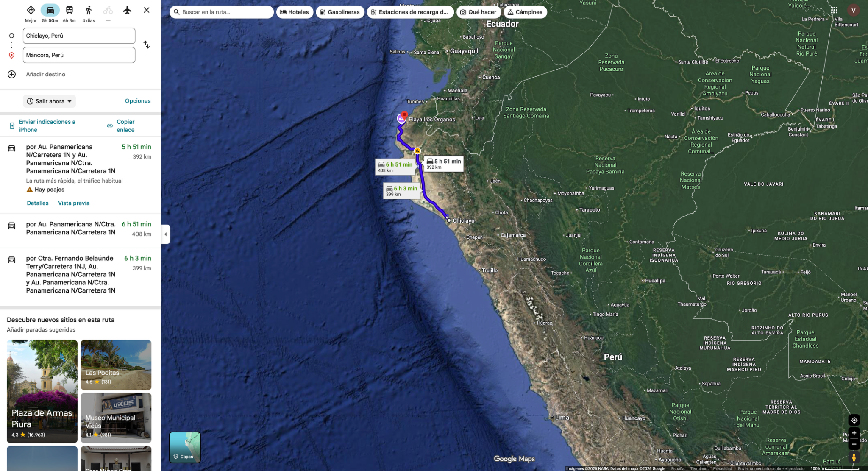Image resolution: width=868 pixels, height=471 pixels.
Task: Show your current location
Action: [854, 420]
